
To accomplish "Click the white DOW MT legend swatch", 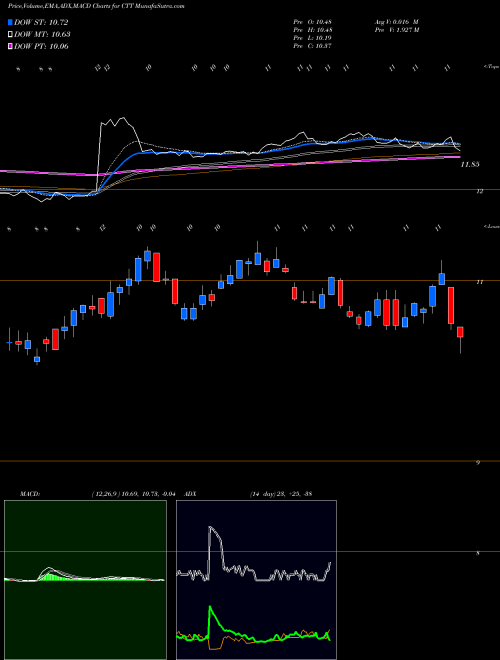I will [10, 35].
